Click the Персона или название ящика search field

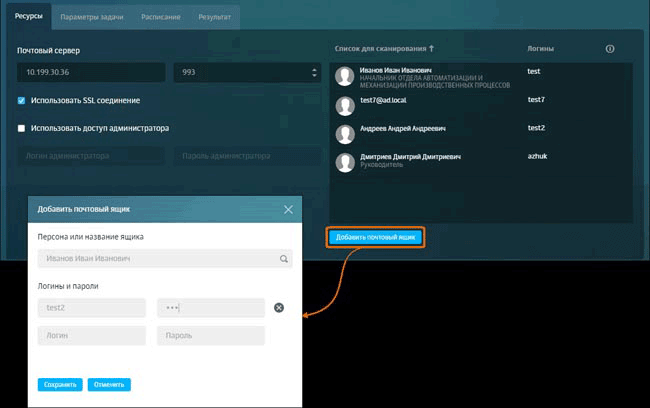tap(165, 259)
